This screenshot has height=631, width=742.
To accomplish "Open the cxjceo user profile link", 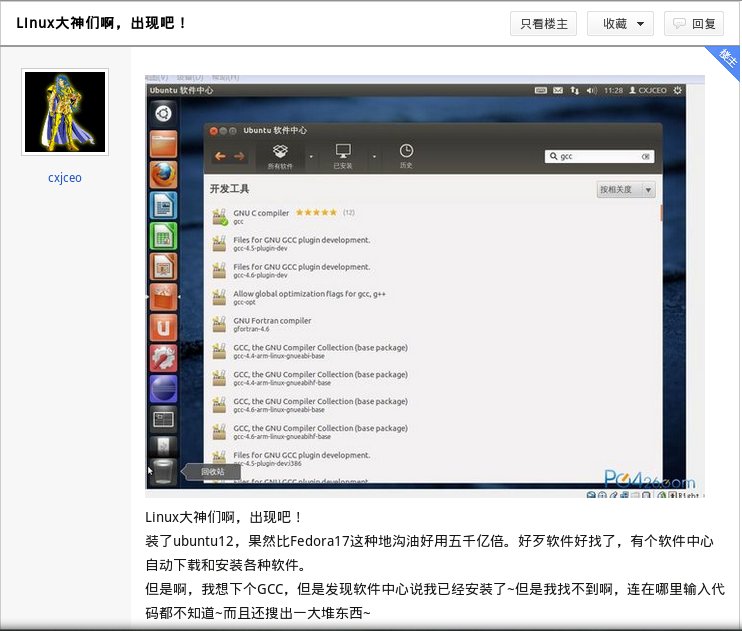I will 65,178.
